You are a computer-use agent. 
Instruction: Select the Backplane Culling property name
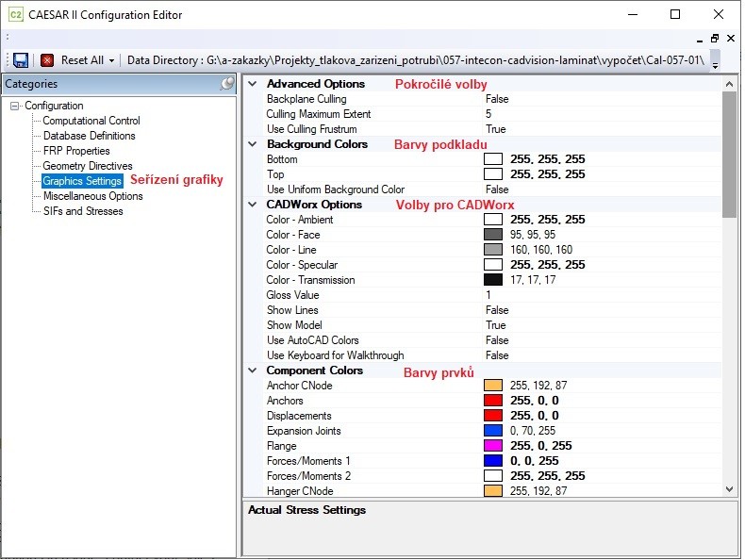pos(306,99)
